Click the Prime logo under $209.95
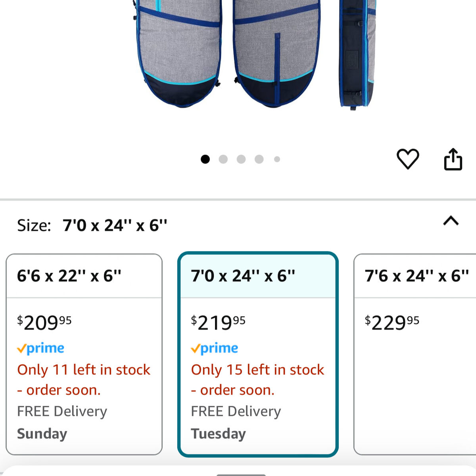The width and height of the screenshot is (476, 476). point(40,348)
